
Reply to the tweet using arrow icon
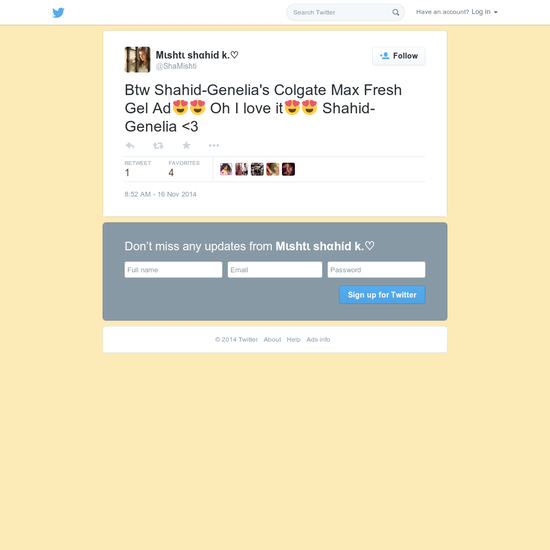tap(130, 145)
